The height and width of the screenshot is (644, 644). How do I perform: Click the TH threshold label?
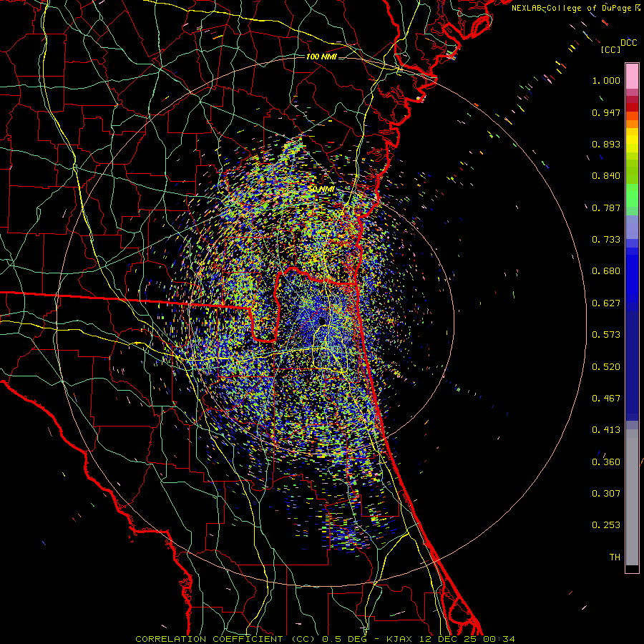tap(615, 557)
